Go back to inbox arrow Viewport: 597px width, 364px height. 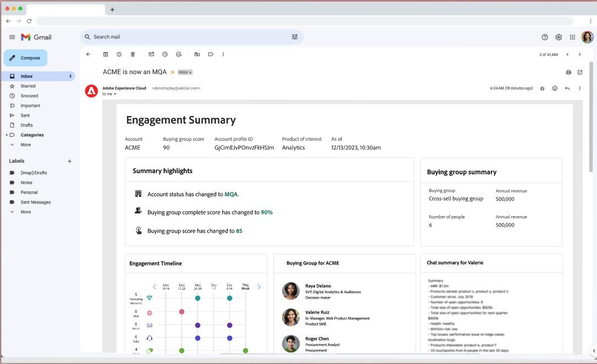point(89,54)
